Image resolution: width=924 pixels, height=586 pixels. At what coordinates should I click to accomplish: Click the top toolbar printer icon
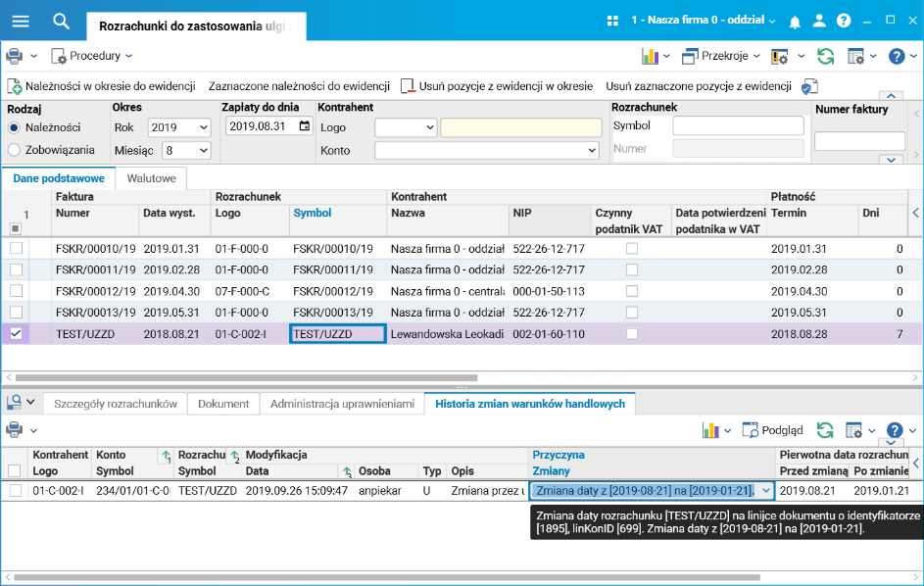(14, 56)
